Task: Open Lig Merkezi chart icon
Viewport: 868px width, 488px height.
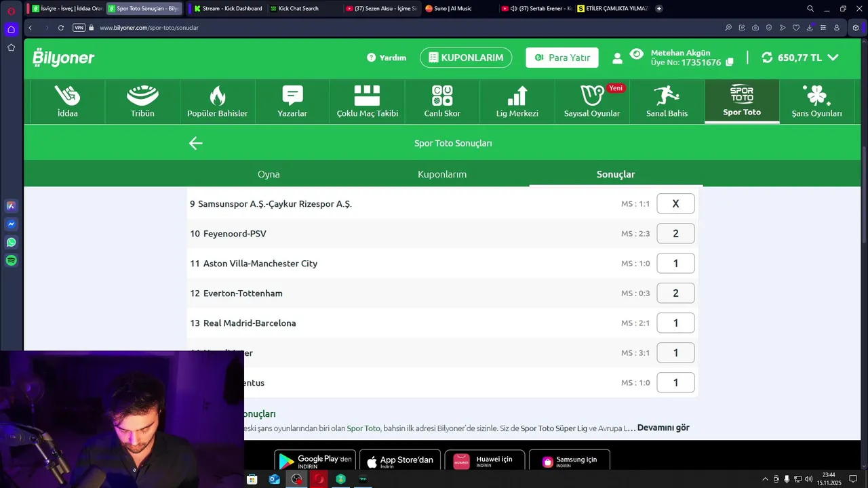Action: [x=517, y=96]
